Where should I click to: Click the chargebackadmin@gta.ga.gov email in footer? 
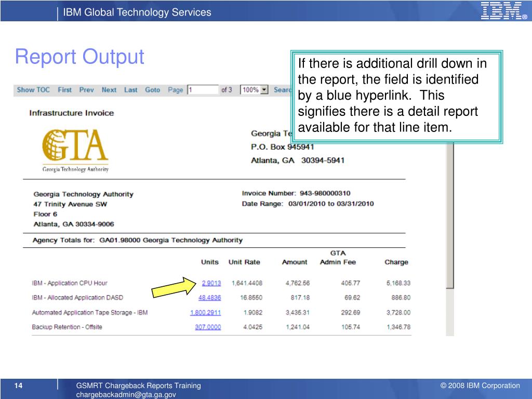click(x=126, y=395)
